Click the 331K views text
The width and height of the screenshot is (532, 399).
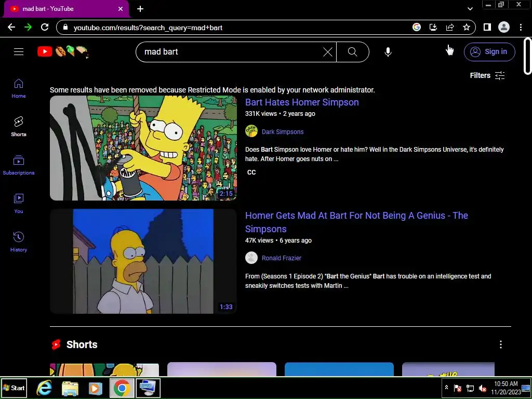[261, 114]
